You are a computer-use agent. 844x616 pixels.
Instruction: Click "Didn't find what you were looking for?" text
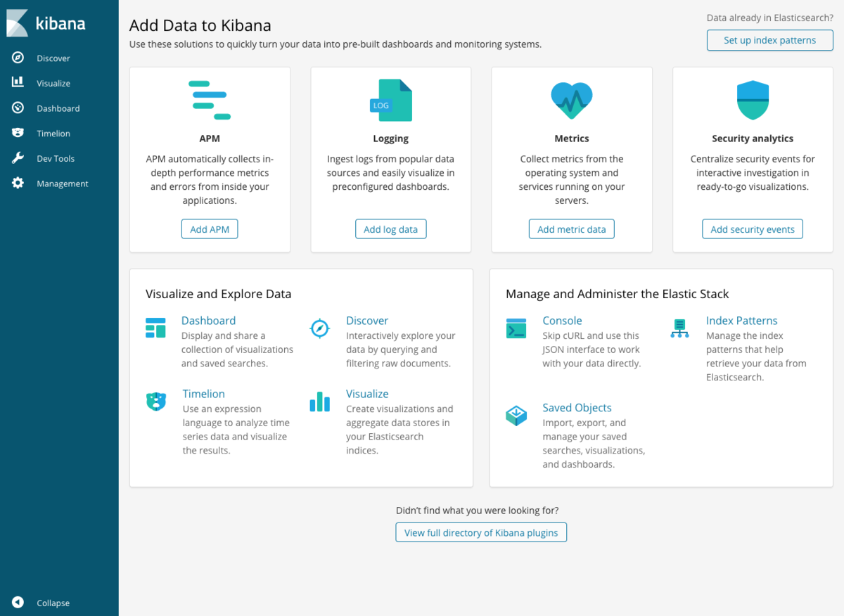click(478, 511)
